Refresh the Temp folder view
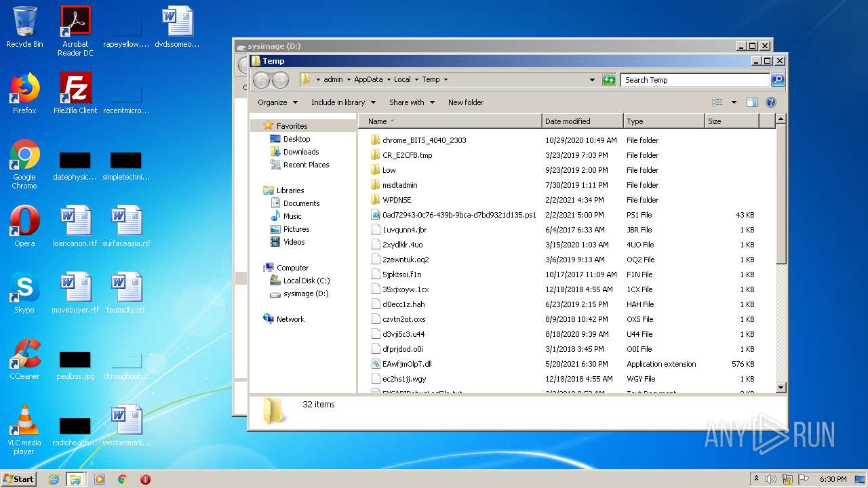Screen dimensions: 868x488 pos(609,80)
